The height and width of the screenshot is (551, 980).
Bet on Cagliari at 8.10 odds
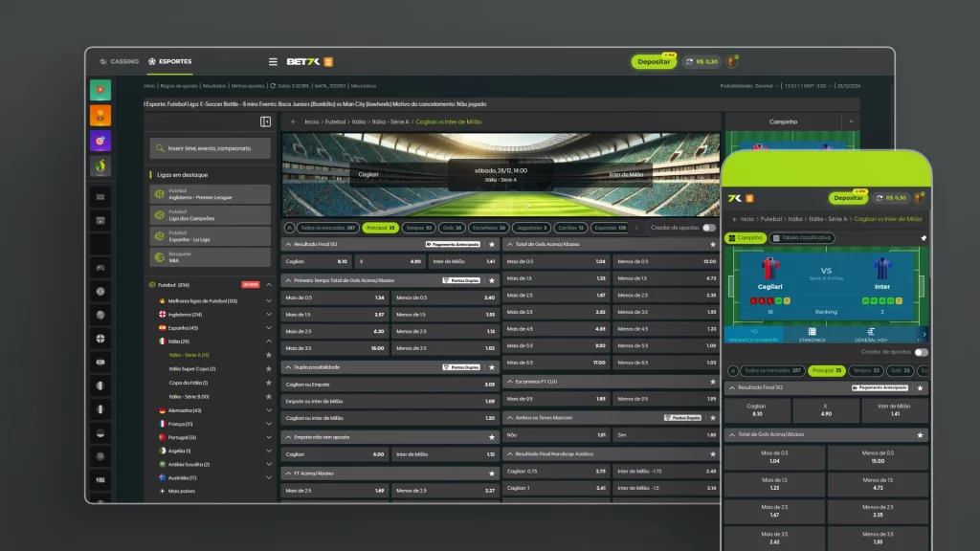pyautogui.click(x=317, y=261)
